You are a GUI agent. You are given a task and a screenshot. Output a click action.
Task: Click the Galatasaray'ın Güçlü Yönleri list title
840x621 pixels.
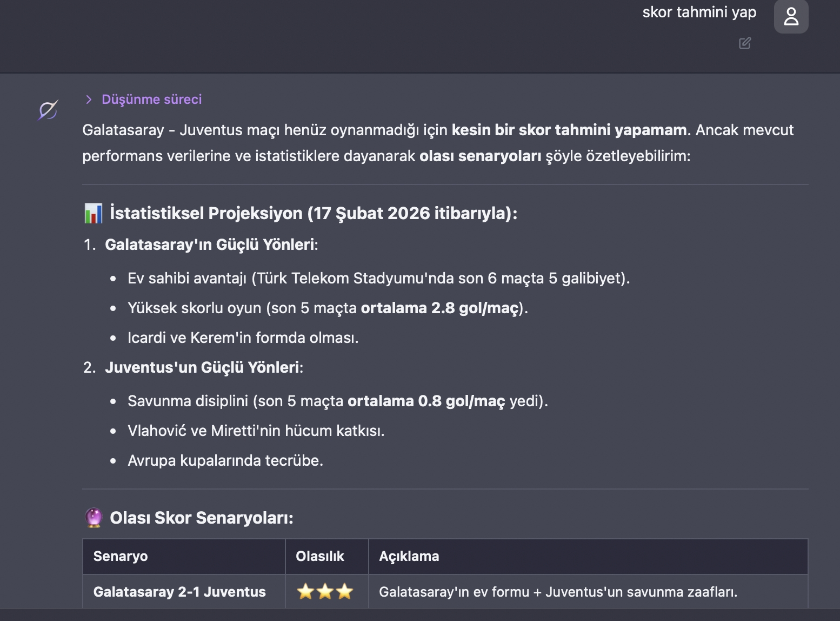coord(211,245)
